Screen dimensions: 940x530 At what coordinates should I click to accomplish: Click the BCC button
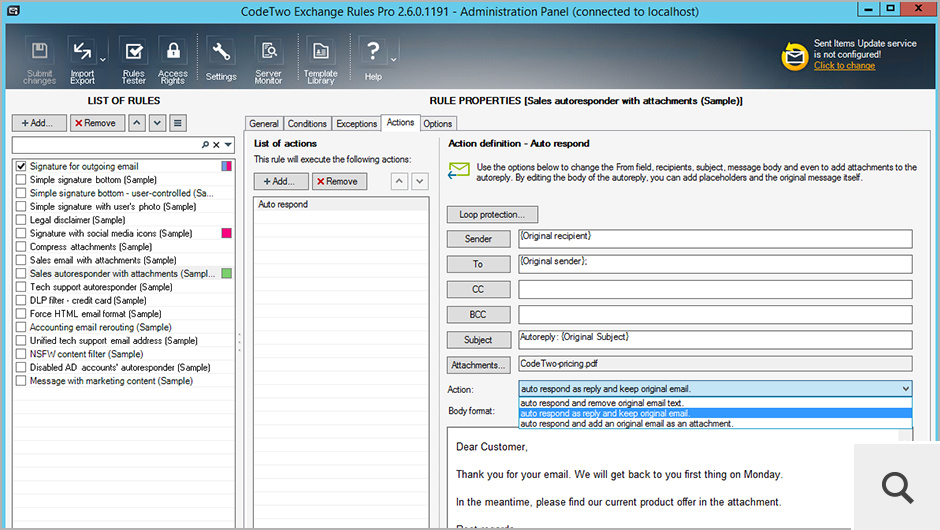(x=478, y=314)
